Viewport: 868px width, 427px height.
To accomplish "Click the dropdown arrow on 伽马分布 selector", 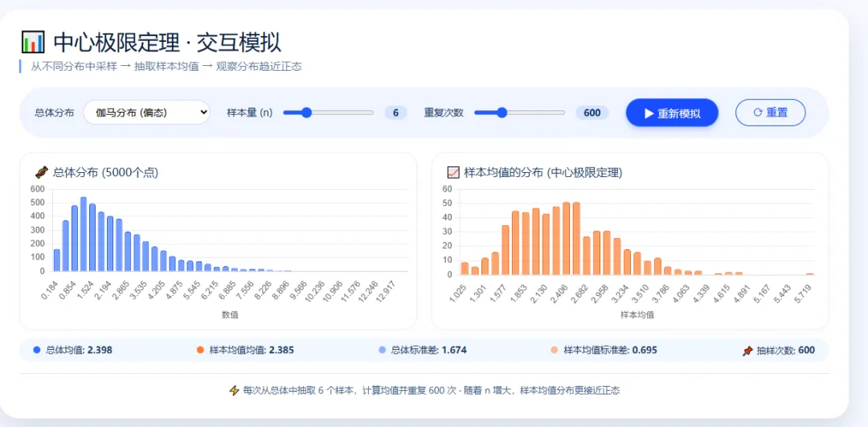I will pyautogui.click(x=203, y=113).
